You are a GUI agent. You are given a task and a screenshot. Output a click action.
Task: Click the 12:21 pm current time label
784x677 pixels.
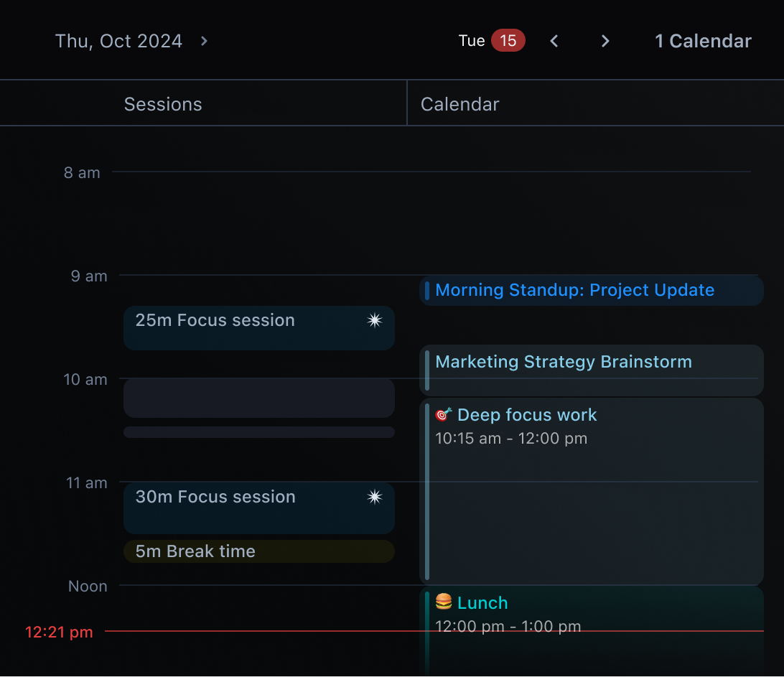click(x=59, y=632)
